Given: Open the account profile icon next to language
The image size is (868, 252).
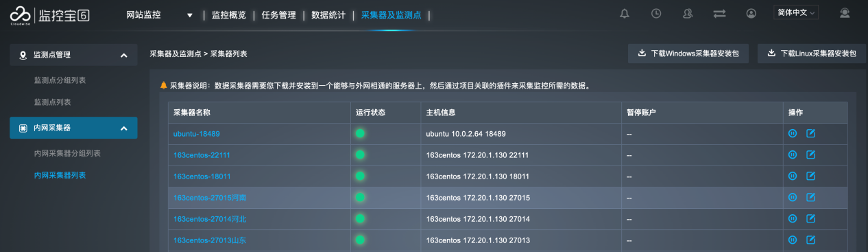Looking at the screenshot, I should (x=751, y=13).
